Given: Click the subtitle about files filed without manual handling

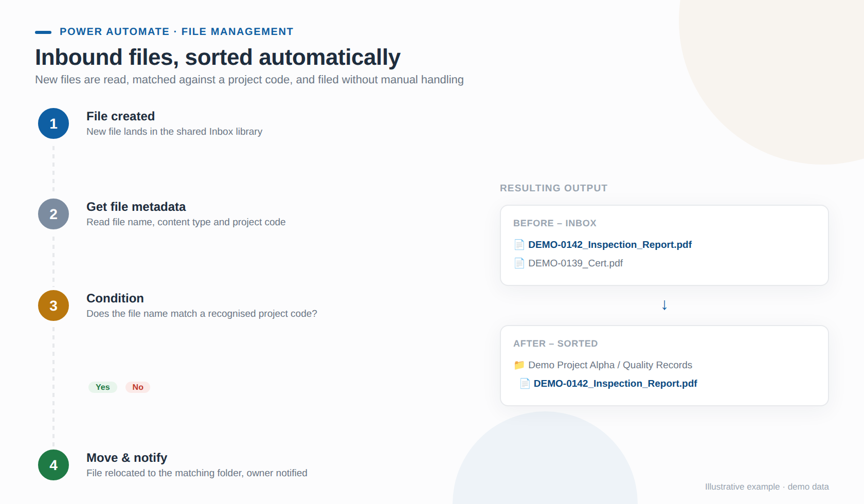Looking at the screenshot, I should [x=249, y=80].
